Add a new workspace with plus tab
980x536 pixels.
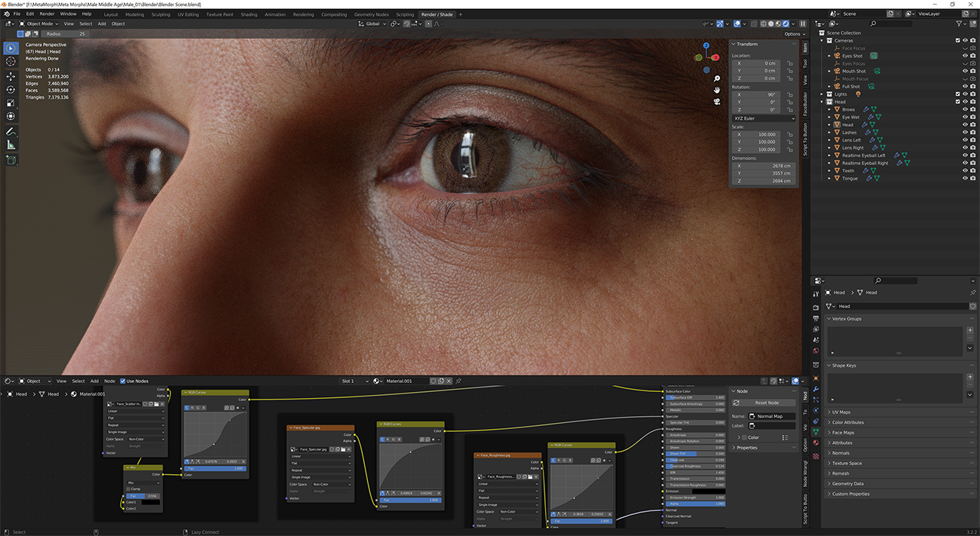pos(461,14)
